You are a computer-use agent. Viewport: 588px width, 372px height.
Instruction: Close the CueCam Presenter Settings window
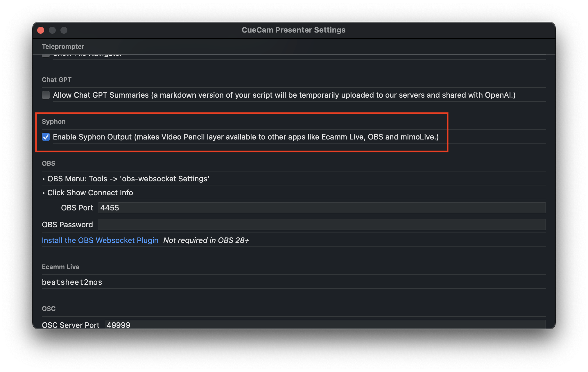(41, 30)
